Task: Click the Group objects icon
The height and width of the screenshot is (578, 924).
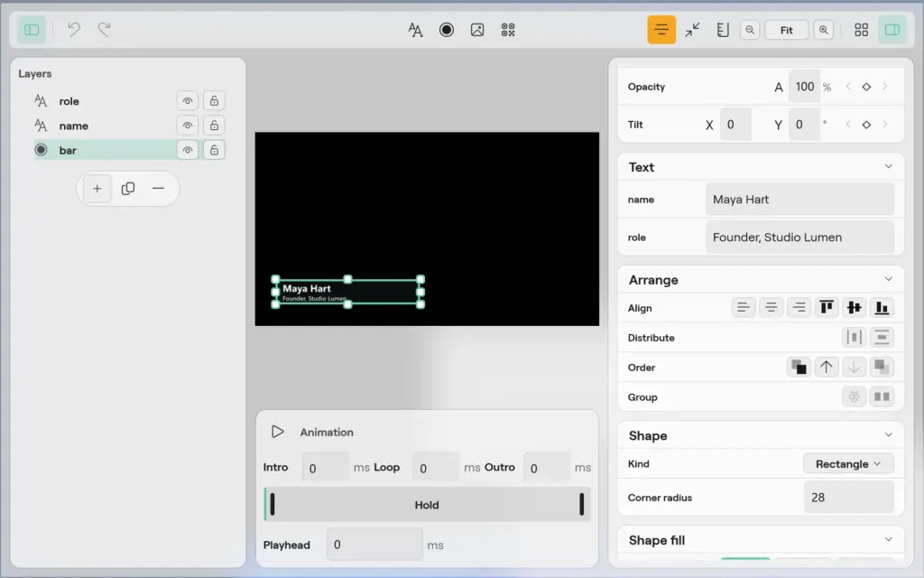Action: pos(854,397)
